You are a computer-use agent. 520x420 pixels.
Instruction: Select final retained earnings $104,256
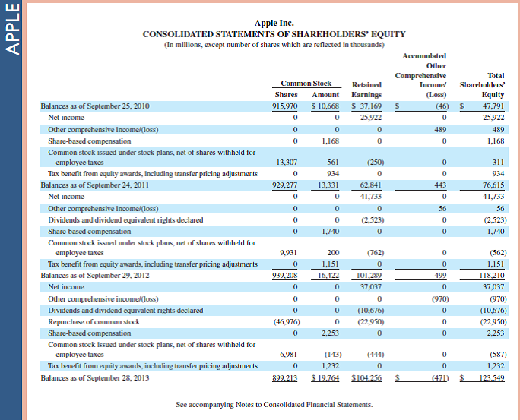tap(366, 378)
